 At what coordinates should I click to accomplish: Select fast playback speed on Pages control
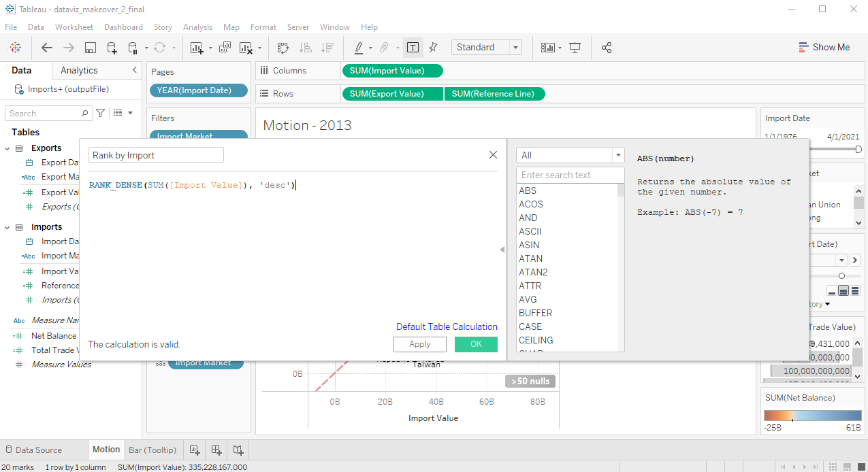coord(854,290)
